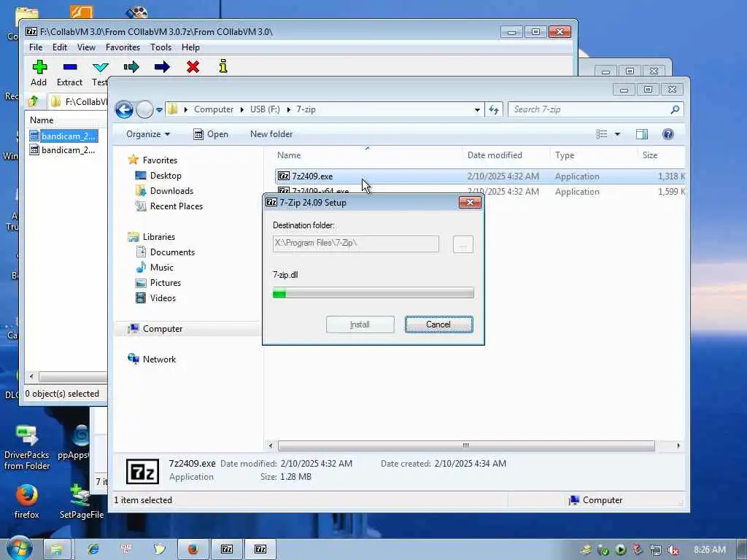The height and width of the screenshot is (560, 747).
Task: Click the Type column header
Action: coord(565,155)
